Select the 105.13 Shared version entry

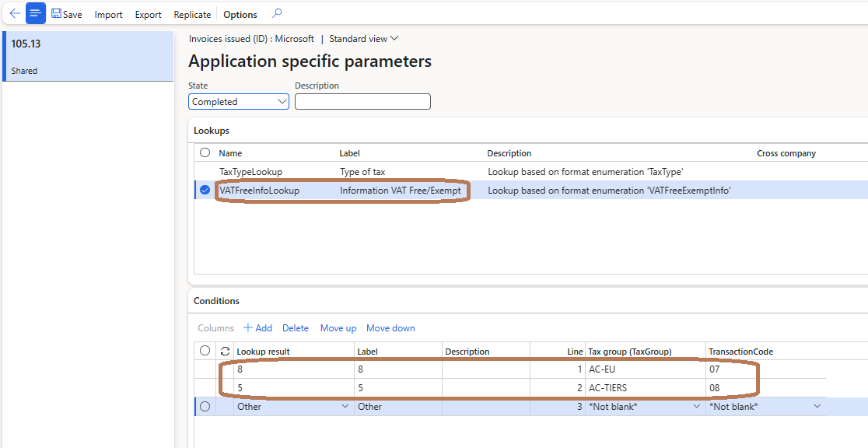[88, 55]
